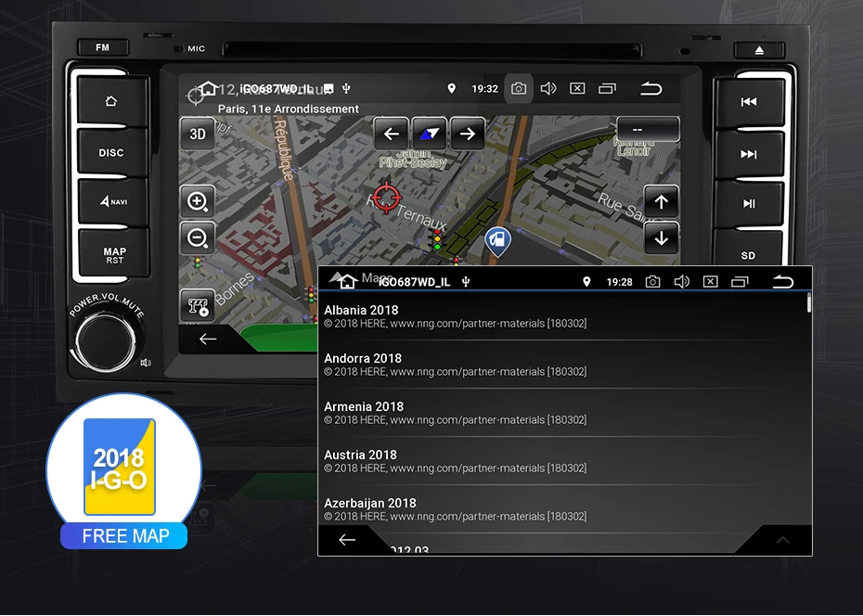
Task: Open recent apps from the Maps list status bar
Action: [740, 282]
